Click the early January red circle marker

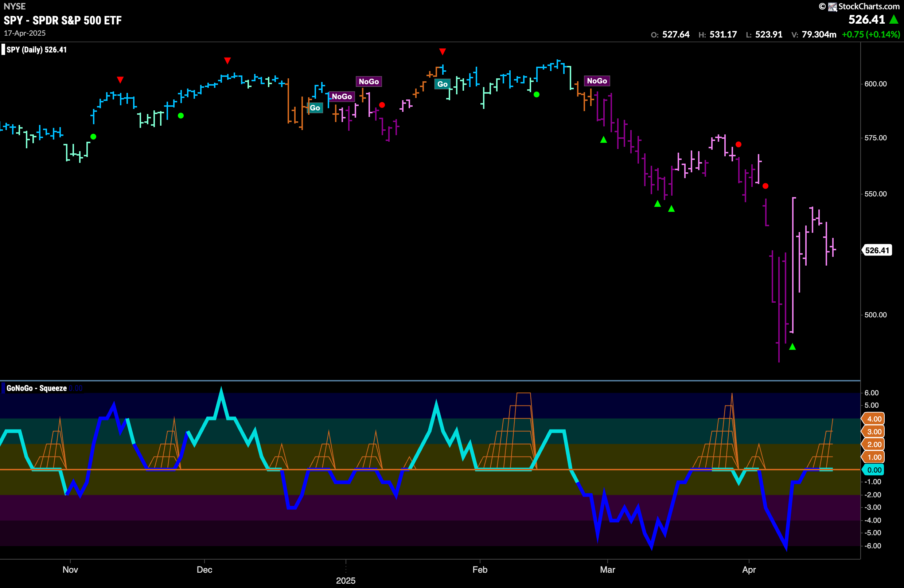pyautogui.click(x=382, y=105)
